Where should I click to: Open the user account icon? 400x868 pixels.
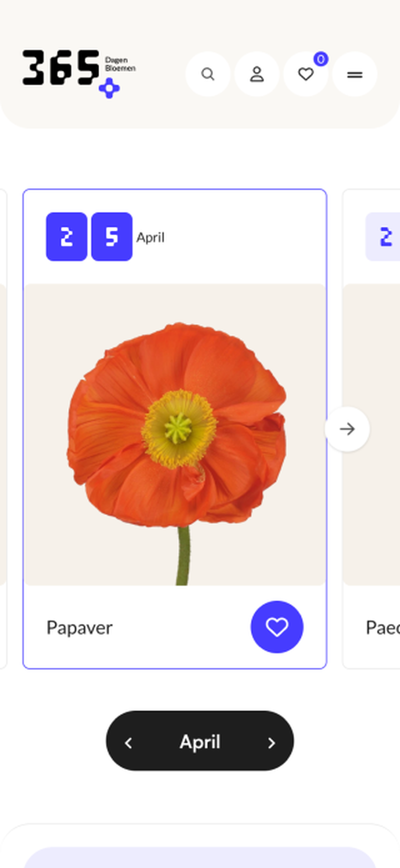[x=257, y=74]
